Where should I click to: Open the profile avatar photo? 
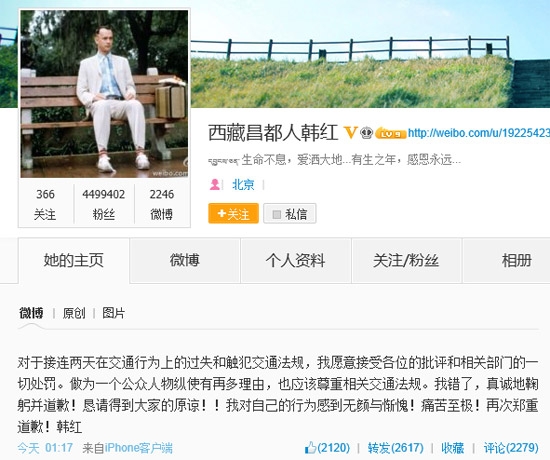click(x=104, y=94)
